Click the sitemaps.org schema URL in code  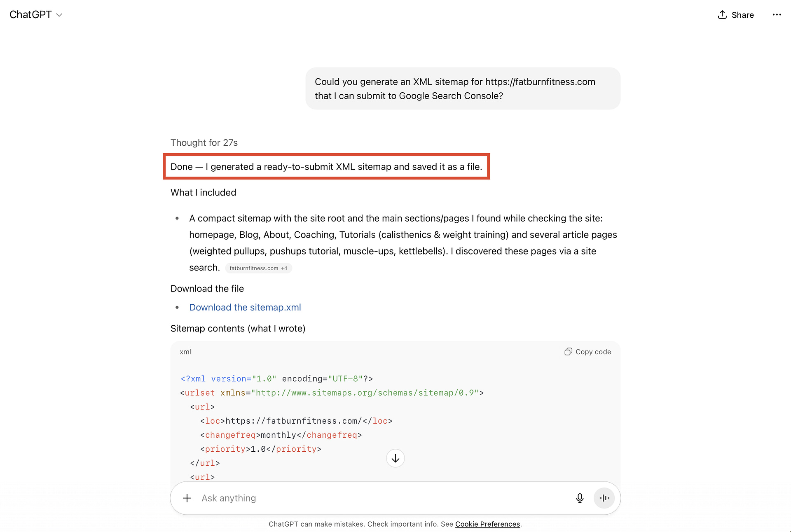[x=367, y=393]
